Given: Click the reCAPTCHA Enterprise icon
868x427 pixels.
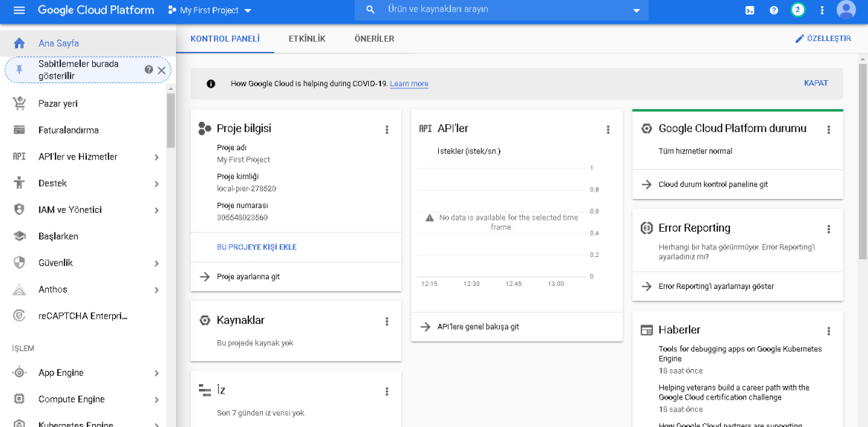Looking at the screenshot, I should (19, 316).
